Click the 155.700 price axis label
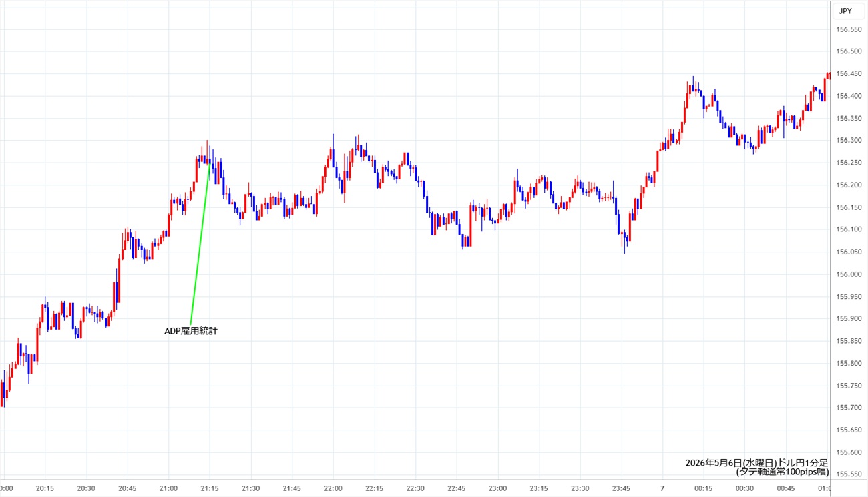The height and width of the screenshot is (497, 868). point(849,408)
